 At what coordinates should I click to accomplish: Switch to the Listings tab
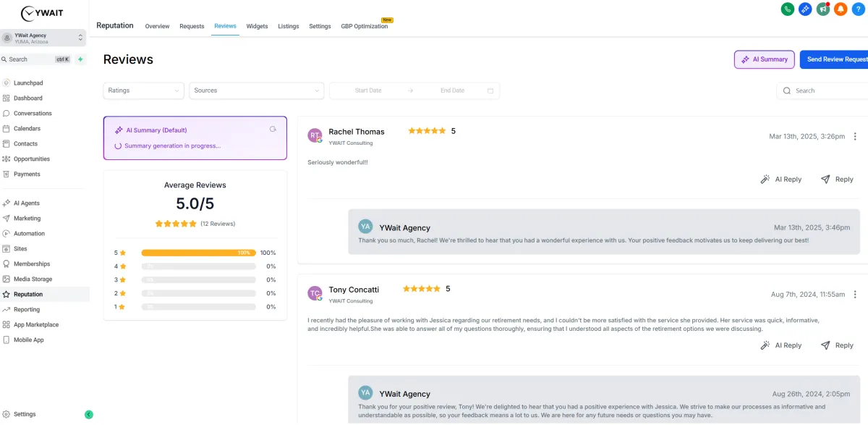[x=289, y=26]
